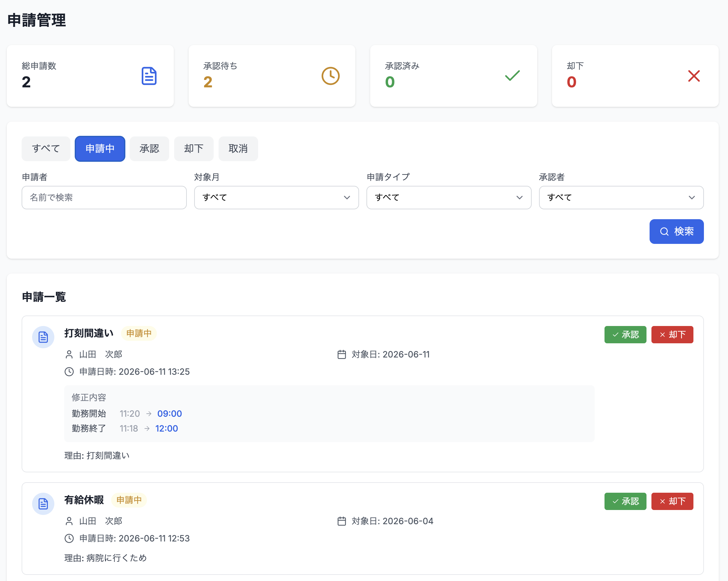Screen dimensions: 728x581
Task: Switch to the 承認 filter tab
Action: click(x=149, y=148)
